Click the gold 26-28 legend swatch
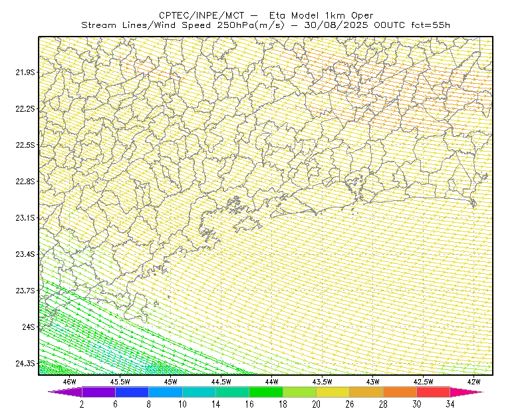Screen dimensions: 532x411 click(x=366, y=392)
